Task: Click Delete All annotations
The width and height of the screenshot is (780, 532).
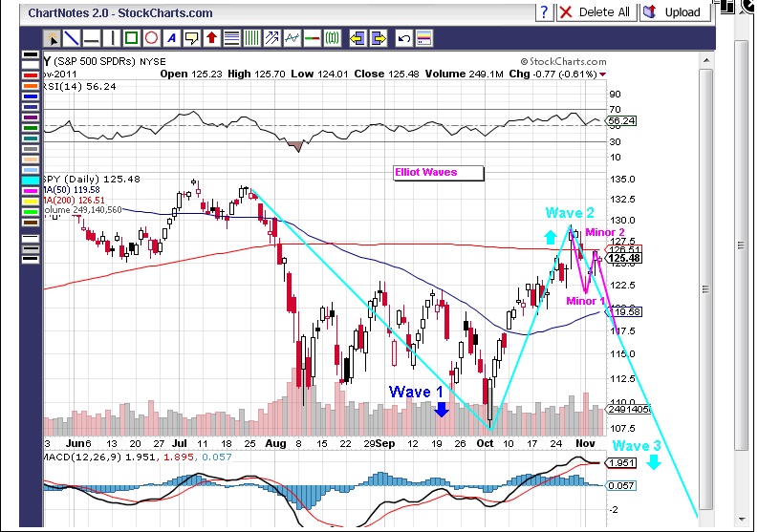Action: pos(596,11)
